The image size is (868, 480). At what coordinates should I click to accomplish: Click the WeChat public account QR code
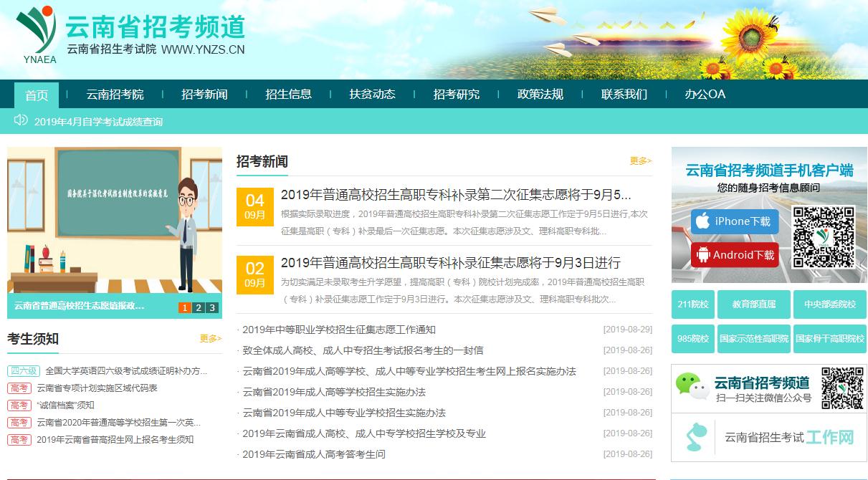coord(842,388)
